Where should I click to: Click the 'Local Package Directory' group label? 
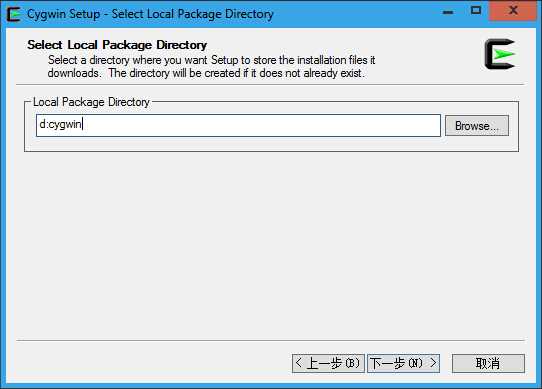tap(91, 102)
